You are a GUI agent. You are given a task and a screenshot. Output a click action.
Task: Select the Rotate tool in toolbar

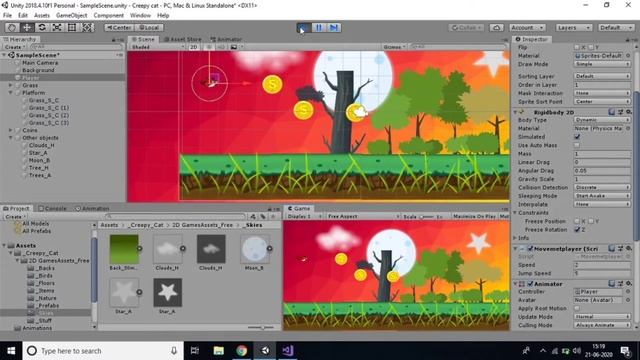click(42, 27)
